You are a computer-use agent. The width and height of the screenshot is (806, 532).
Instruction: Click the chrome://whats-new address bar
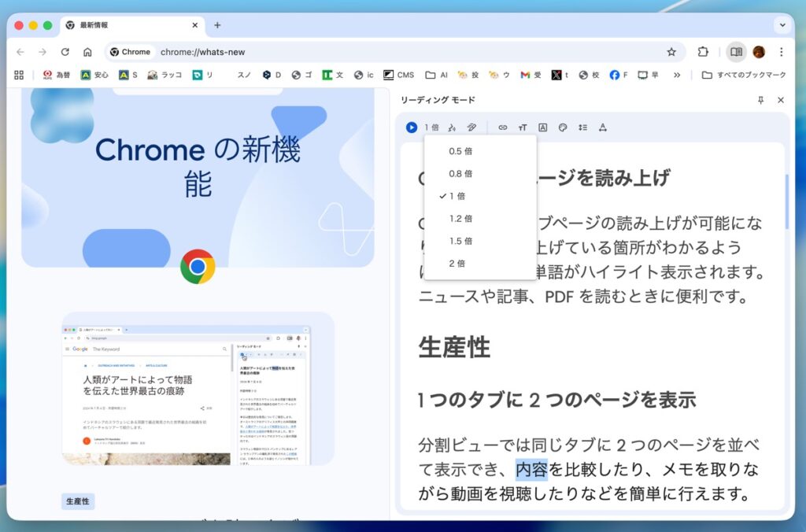[394, 52]
